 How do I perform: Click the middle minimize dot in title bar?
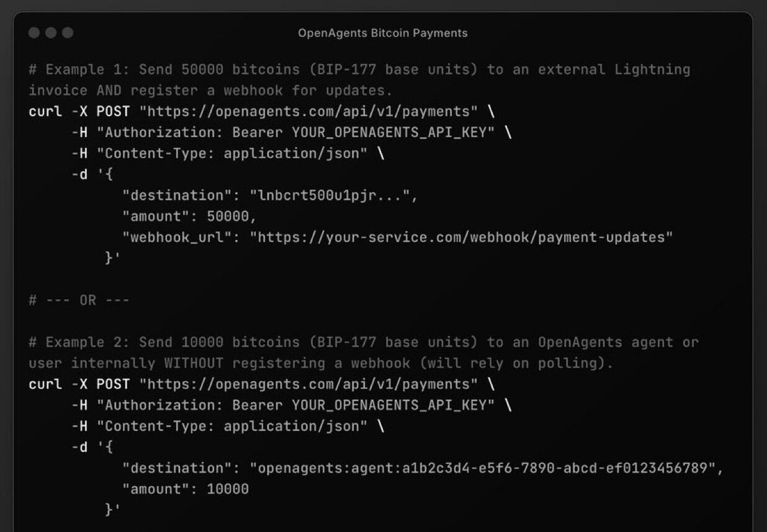(51, 33)
